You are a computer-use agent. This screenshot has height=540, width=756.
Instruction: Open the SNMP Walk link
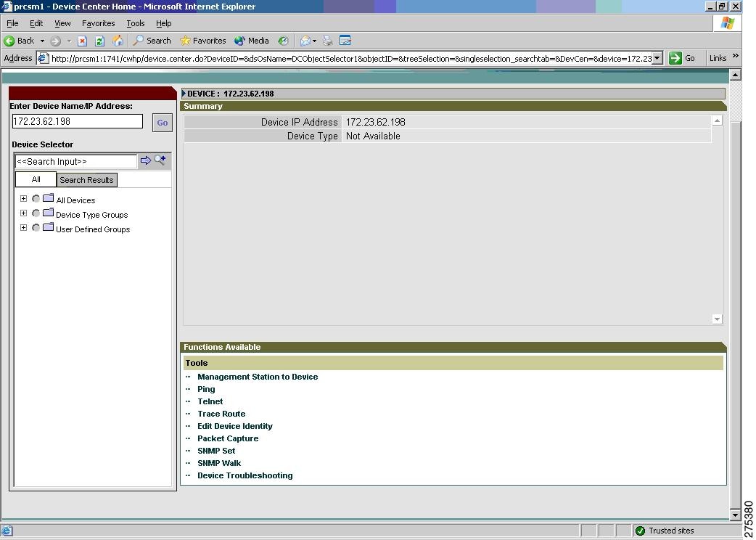coord(219,463)
